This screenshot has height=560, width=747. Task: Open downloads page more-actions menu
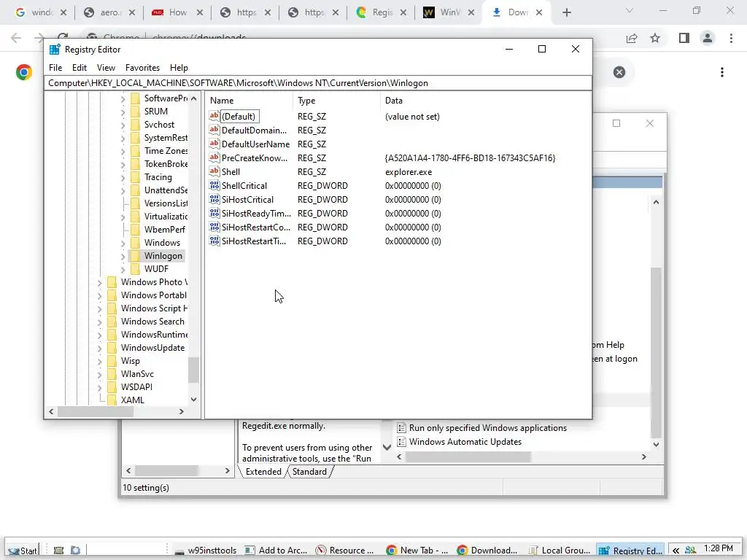tap(722, 72)
